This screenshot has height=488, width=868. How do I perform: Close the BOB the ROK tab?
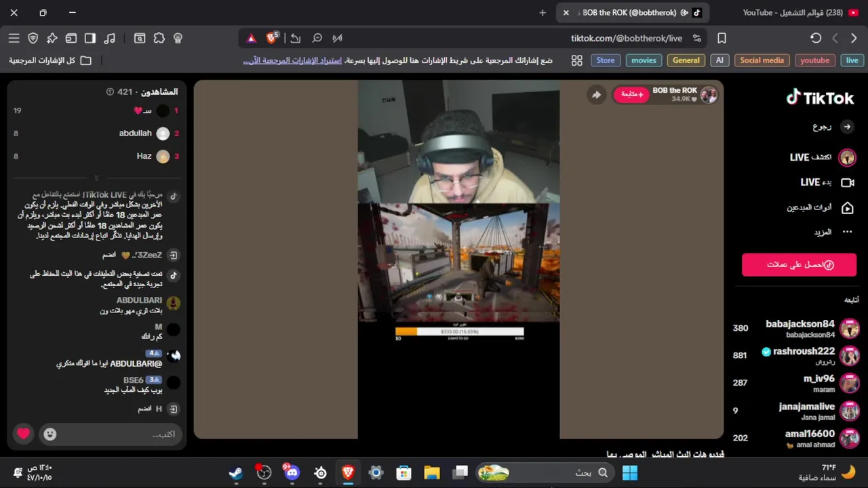click(566, 13)
